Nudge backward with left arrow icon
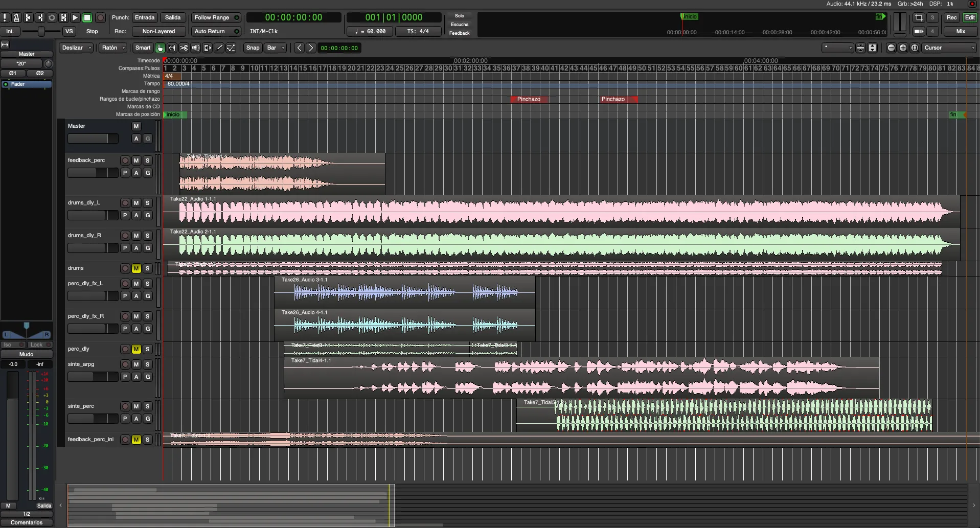This screenshot has width=980, height=528. pyautogui.click(x=299, y=48)
